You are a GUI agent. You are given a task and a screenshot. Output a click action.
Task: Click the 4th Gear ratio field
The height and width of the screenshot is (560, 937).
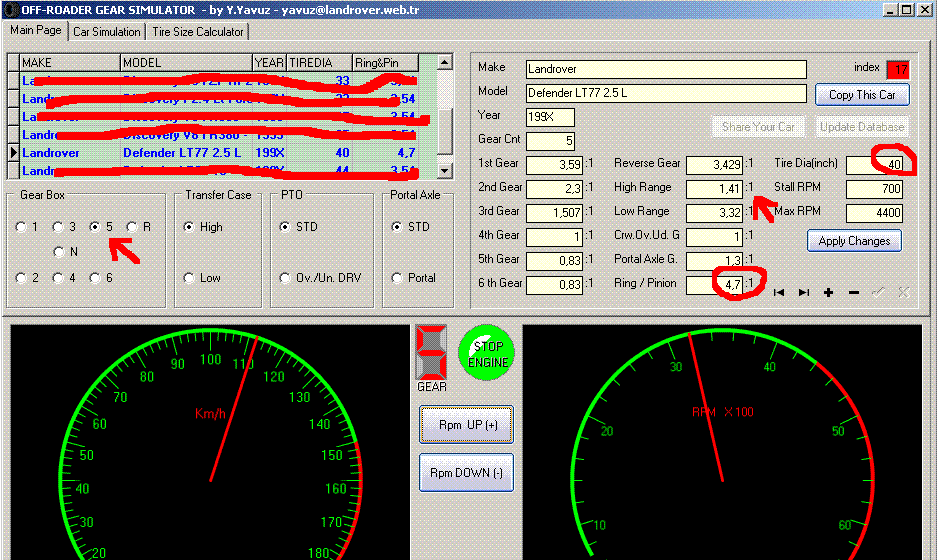pyautogui.click(x=554, y=237)
